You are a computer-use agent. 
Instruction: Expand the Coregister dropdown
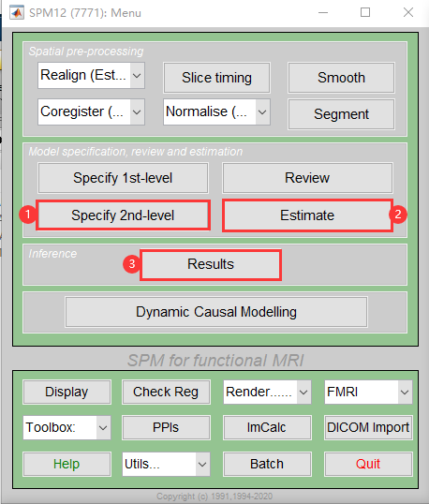point(91,111)
